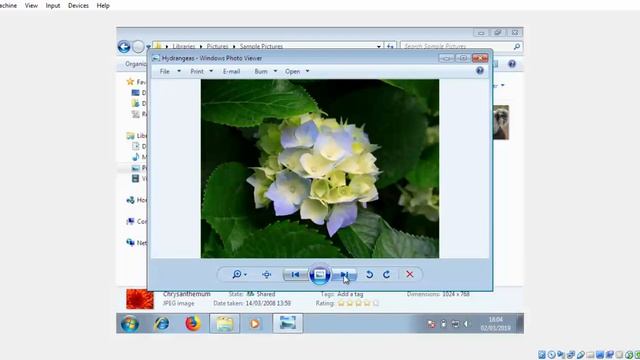Viewport: 640px width, 360px height.
Task: Delete the photo with the red X
Action: point(410,275)
